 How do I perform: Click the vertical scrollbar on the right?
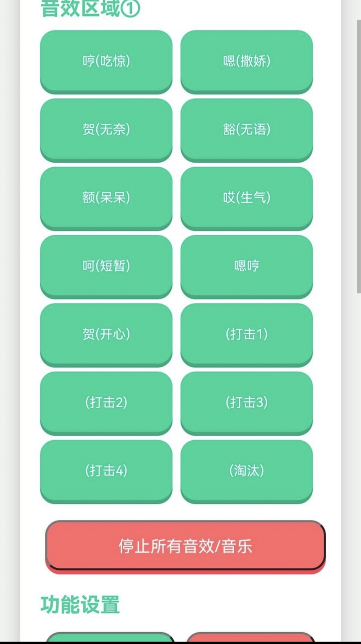(359, 157)
